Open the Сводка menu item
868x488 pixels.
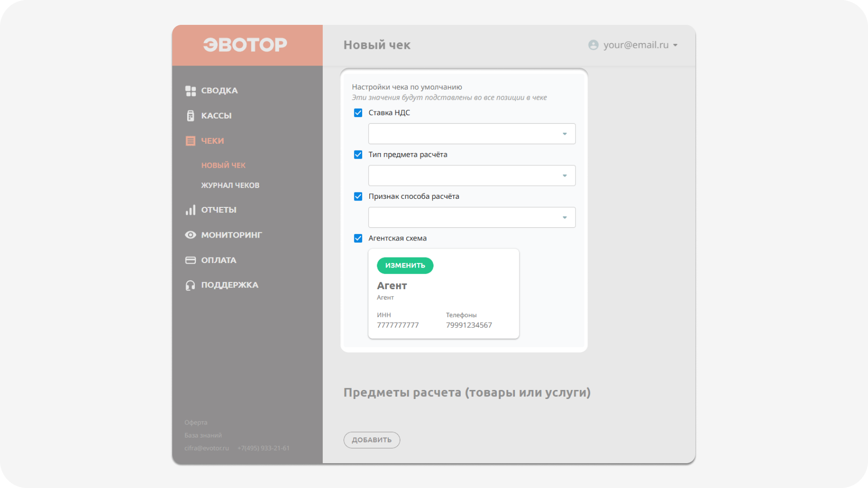pyautogui.click(x=219, y=91)
